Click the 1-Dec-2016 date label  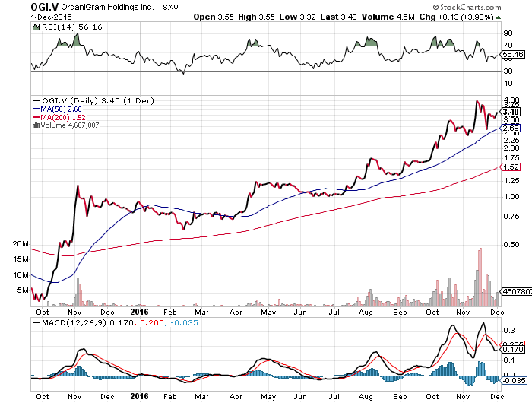(51, 17)
